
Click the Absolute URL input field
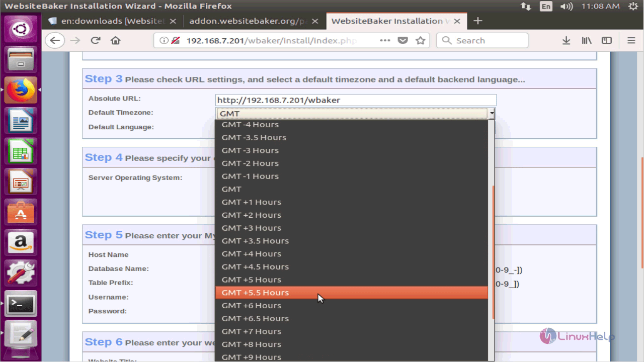tap(356, 100)
